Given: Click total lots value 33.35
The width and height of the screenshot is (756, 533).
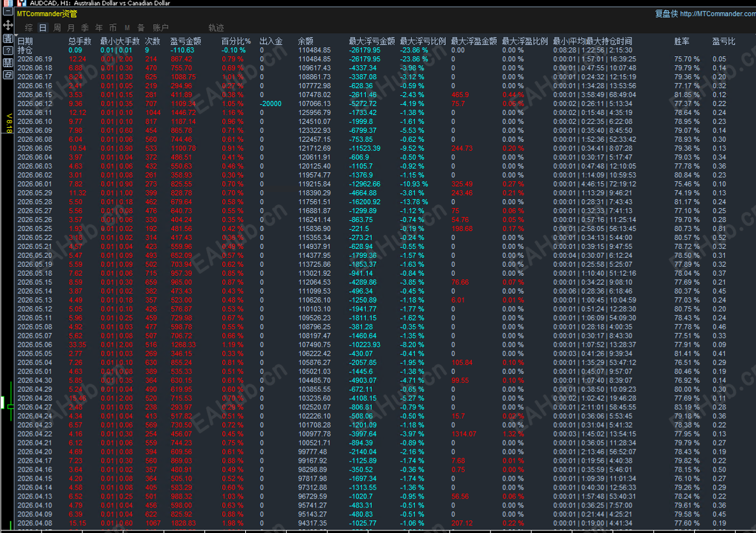Looking at the screenshot, I should [77, 345].
